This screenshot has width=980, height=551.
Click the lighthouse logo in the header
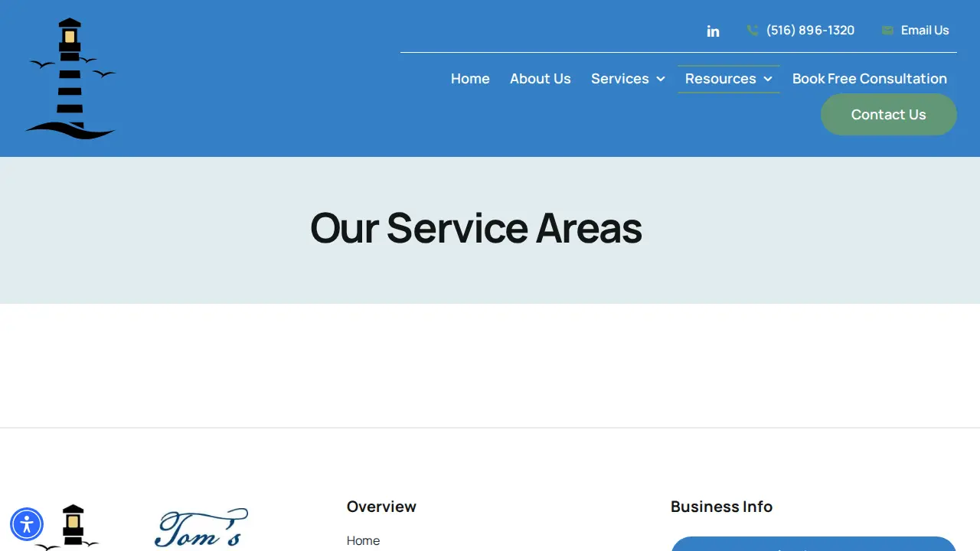click(x=70, y=79)
